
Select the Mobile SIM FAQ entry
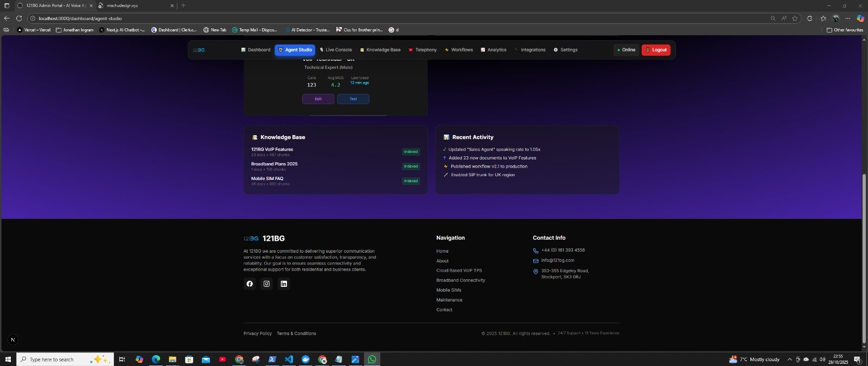335,181
